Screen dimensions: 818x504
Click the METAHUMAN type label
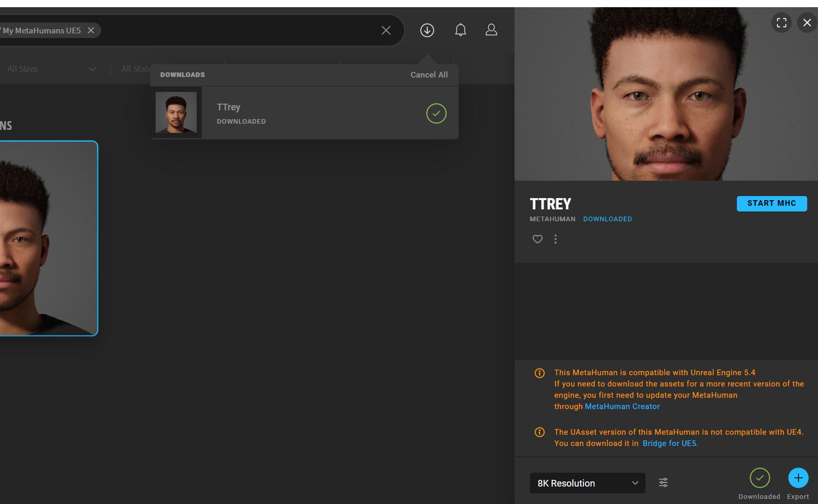click(553, 219)
